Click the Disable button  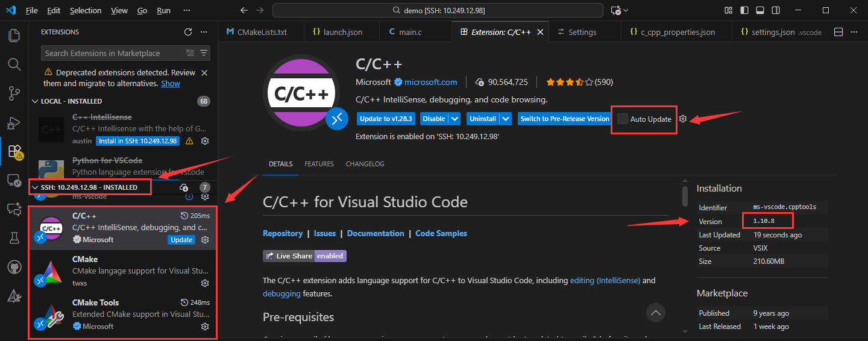435,119
